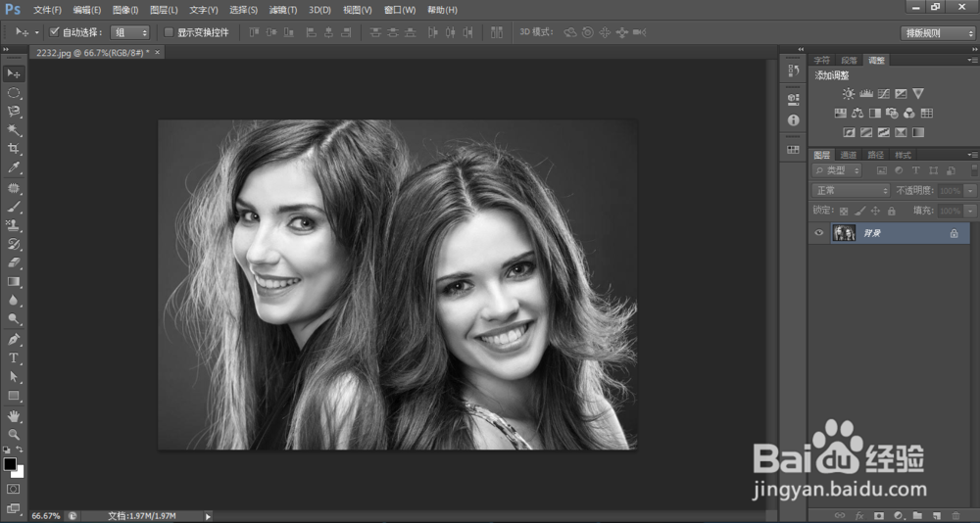Add a Black & White adjustment

[875, 113]
